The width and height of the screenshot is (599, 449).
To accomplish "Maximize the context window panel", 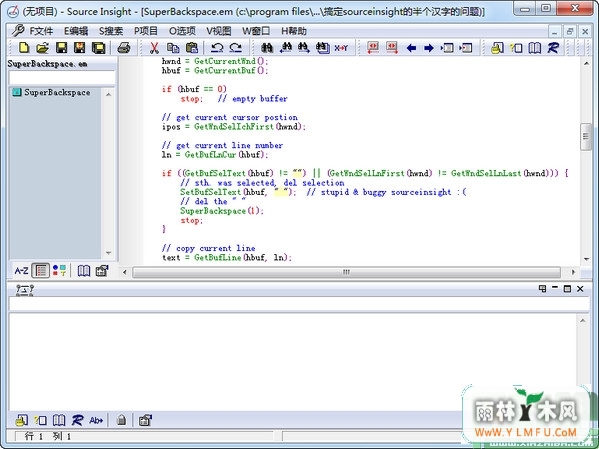I will [x=567, y=289].
